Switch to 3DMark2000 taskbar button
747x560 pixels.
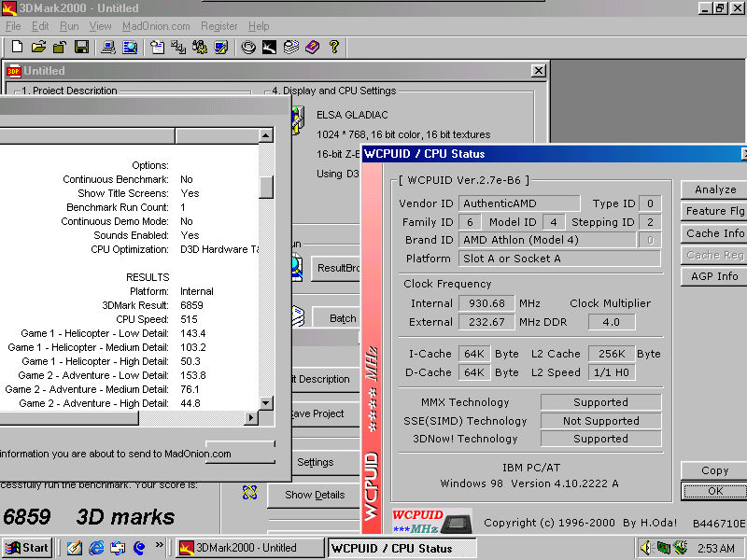tap(249, 548)
